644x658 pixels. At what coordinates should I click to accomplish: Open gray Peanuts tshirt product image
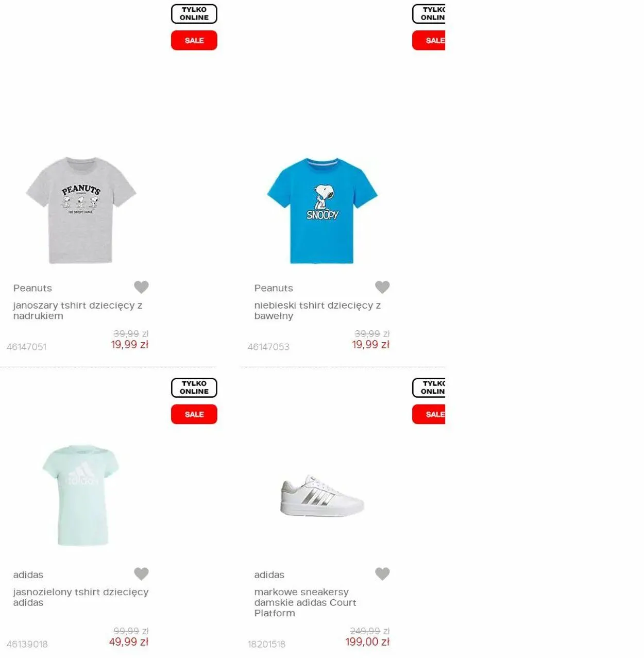point(81,210)
